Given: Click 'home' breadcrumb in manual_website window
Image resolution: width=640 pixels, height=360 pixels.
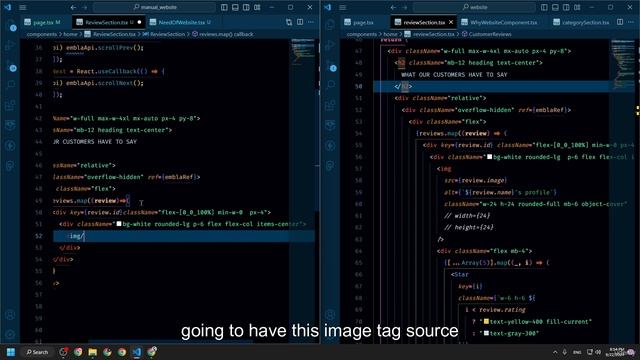Looking at the screenshot, I should 70,34.
